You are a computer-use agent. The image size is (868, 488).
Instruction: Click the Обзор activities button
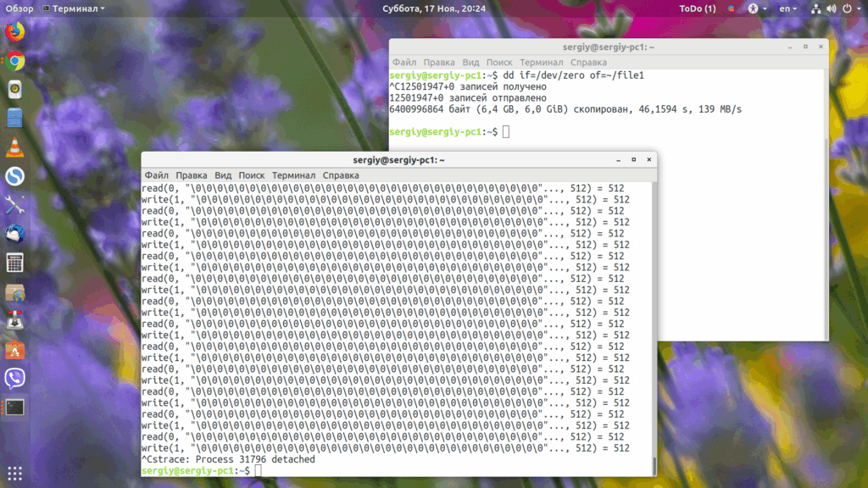(19, 8)
